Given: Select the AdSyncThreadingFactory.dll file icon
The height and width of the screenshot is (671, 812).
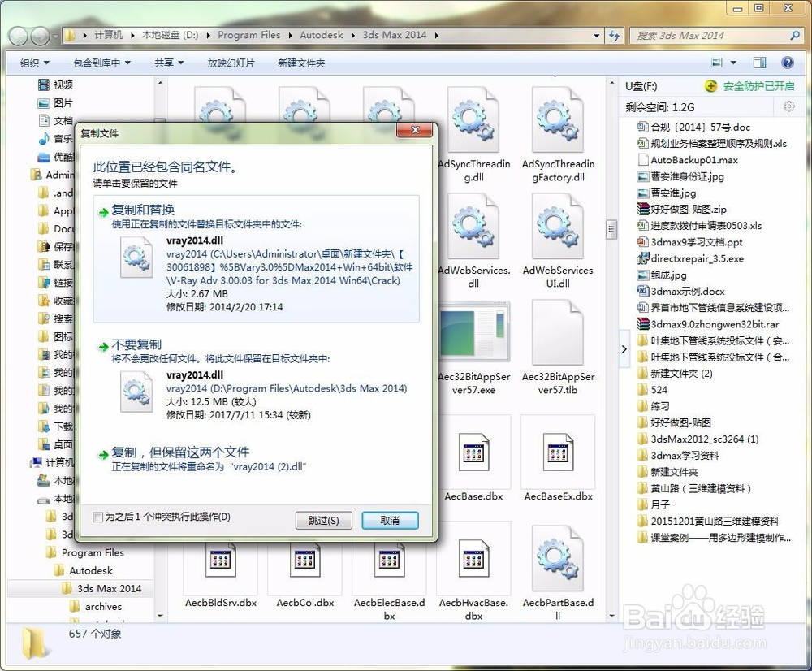Looking at the screenshot, I should click(558, 120).
